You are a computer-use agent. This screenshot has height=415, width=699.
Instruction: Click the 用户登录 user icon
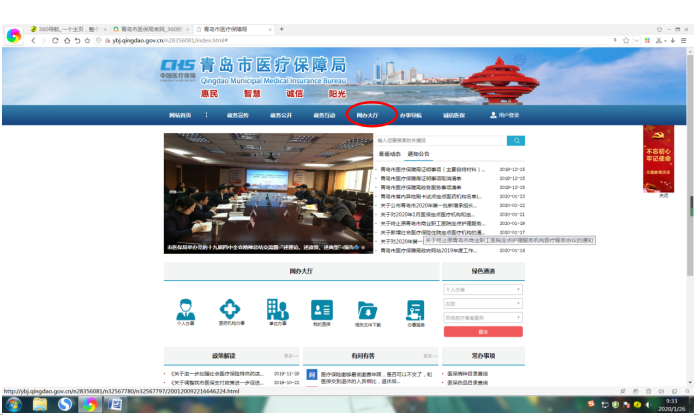tap(492, 115)
